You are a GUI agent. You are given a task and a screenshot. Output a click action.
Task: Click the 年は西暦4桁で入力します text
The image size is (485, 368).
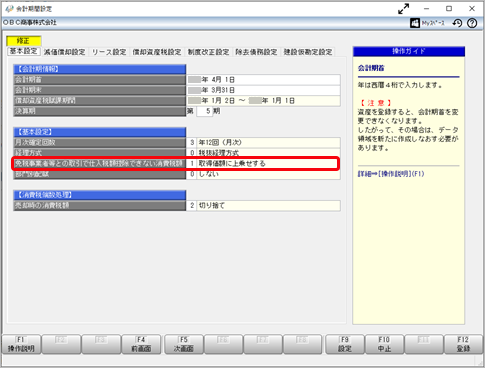pos(400,85)
